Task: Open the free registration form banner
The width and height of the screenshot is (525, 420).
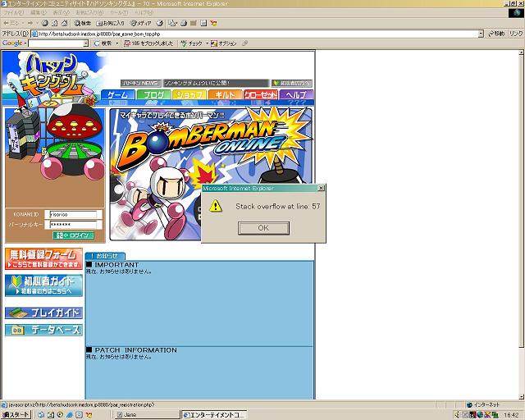Action: pos(43,258)
